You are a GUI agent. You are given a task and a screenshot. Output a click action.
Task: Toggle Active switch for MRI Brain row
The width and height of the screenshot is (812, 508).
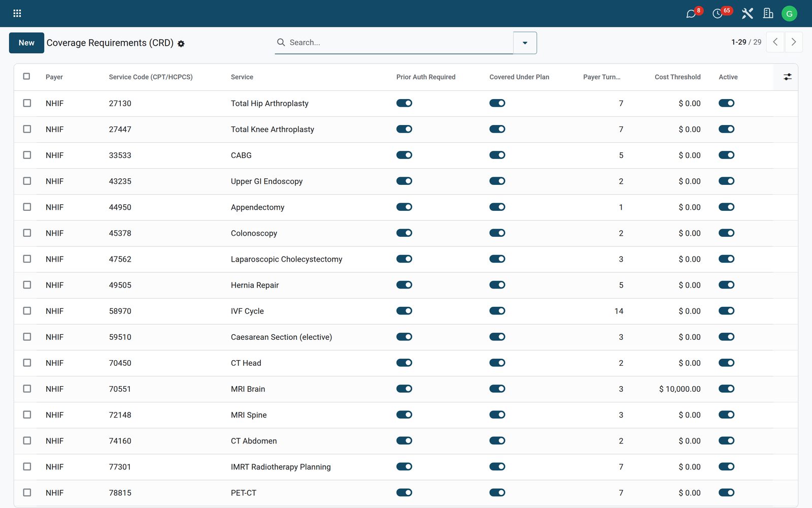point(726,389)
